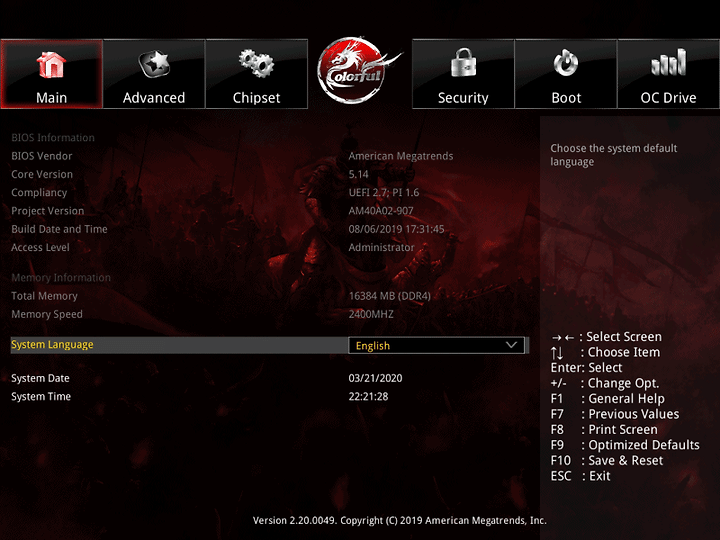
Task: Click the UEFI 2.7; PI 1.6 value
Action: 384,193
